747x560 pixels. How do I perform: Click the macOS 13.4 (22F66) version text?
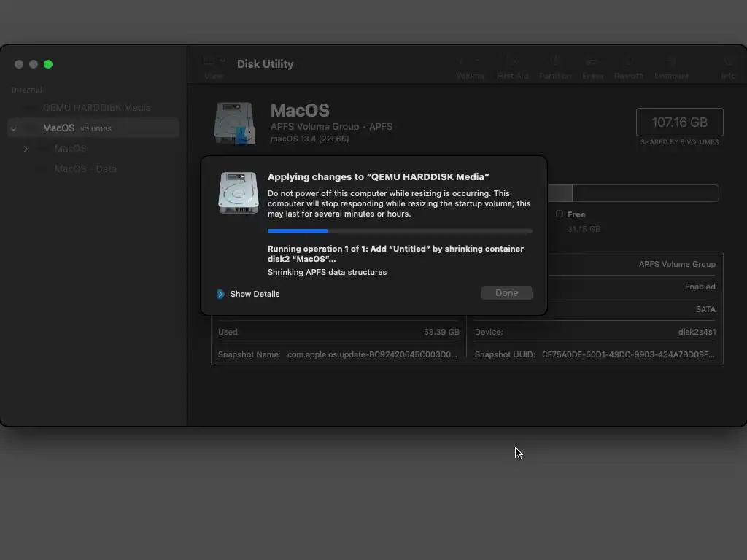pyautogui.click(x=309, y=139)
